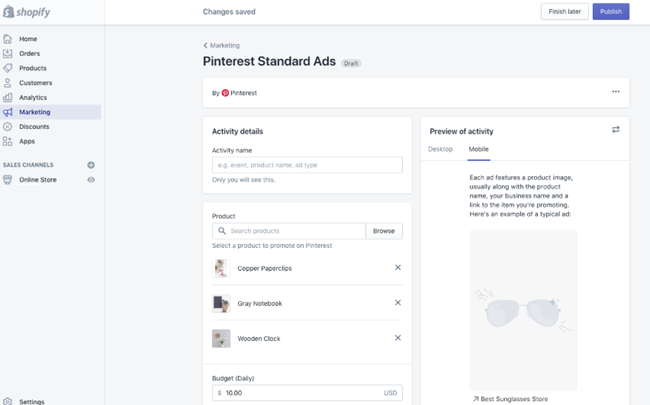Open Discounts in the sidebar
The width and height of the screenshot is (650, 405).
tap(8, 127)
